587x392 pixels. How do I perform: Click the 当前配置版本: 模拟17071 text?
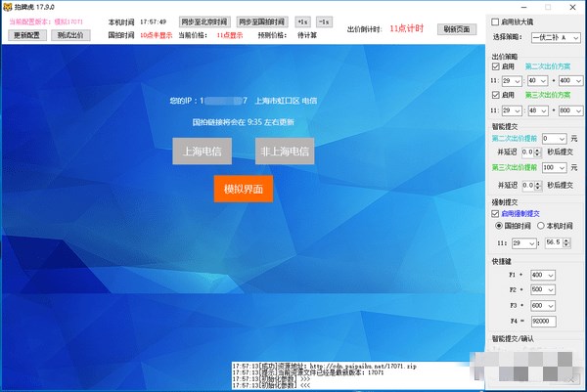pos(46,22)
